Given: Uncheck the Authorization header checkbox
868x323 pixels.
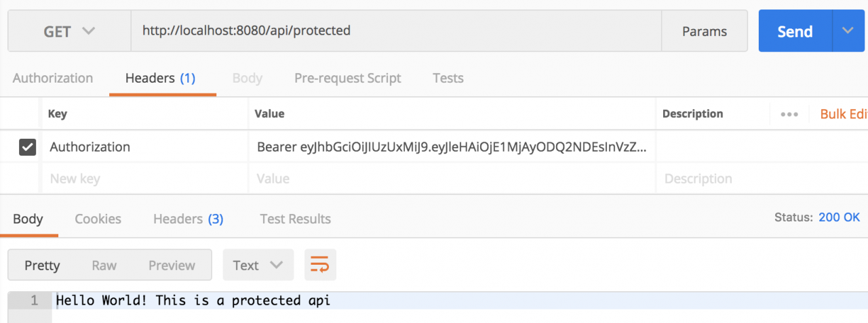Looking at the screenshot, I should pos(27,147).
